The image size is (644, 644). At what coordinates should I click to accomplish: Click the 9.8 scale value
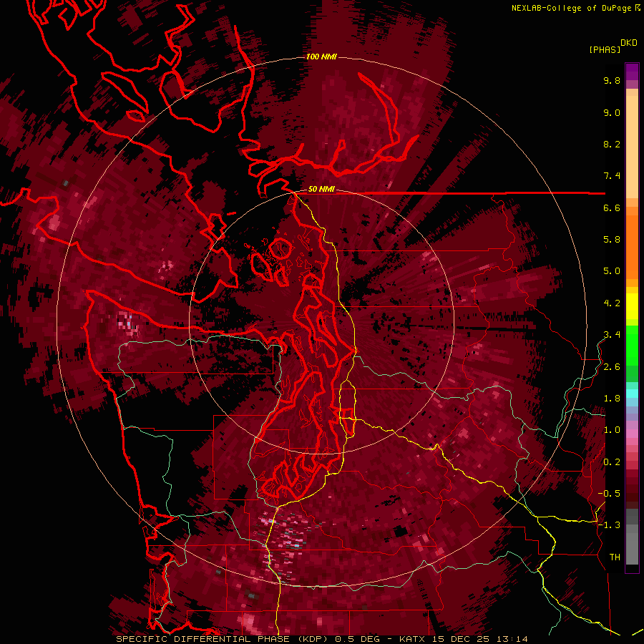[612, 80]
